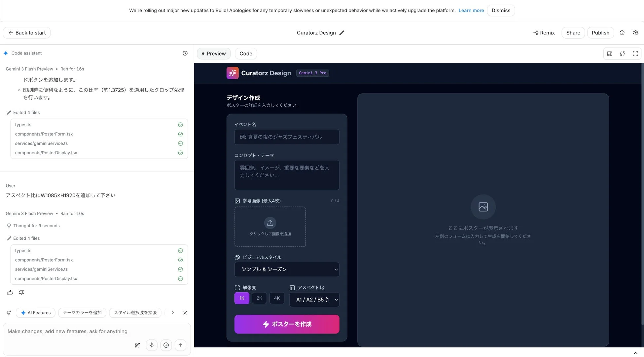Viewport: 644px width, 357px height.
Task: Switch to the Code tab
Action: [x=246, y=53]
